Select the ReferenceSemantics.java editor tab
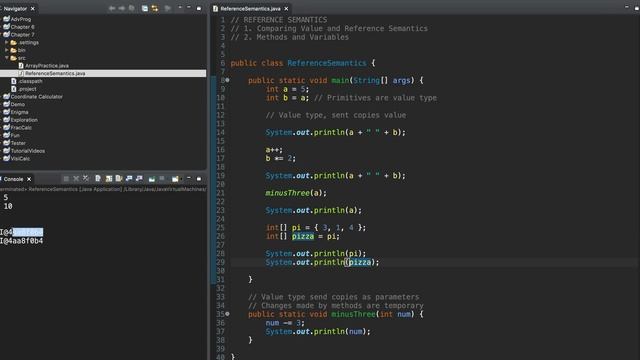Viewport: 640px width, 360px height. point(250,9)
